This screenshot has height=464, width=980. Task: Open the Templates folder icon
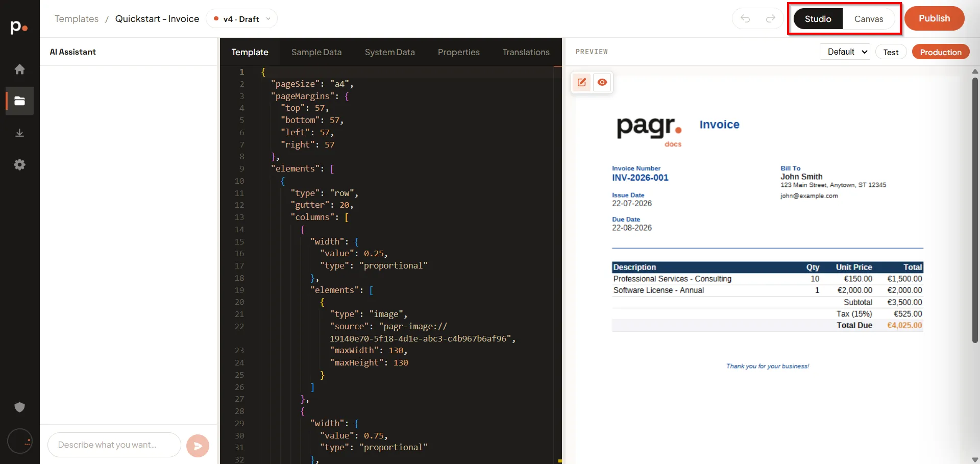click(x=19, y=101)
